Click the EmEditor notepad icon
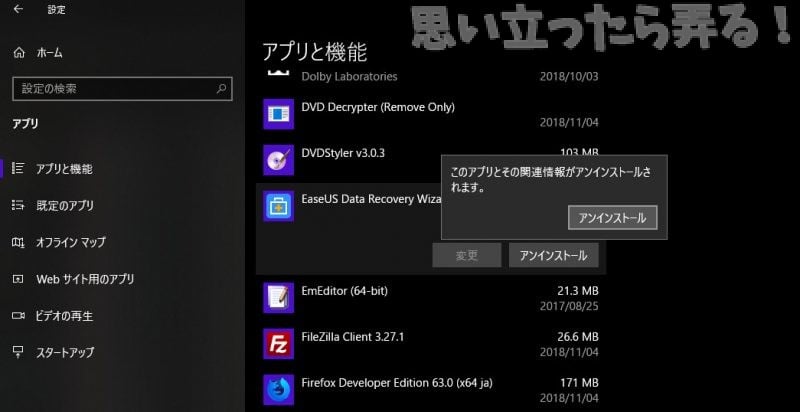The image size is (800, 412). pyautogui.click(x=278, y=298)
